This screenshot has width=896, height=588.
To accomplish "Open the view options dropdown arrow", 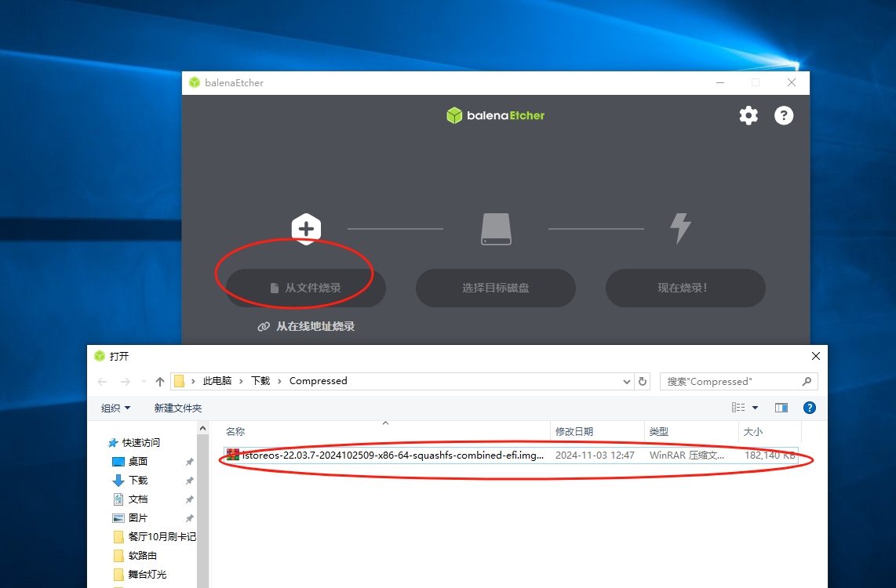I will (x=755, y=408).
